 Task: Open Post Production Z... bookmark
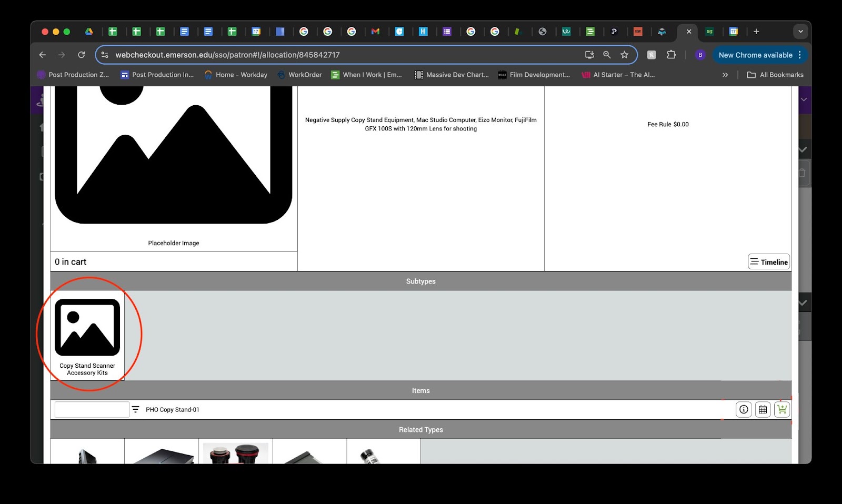[73, 75]
